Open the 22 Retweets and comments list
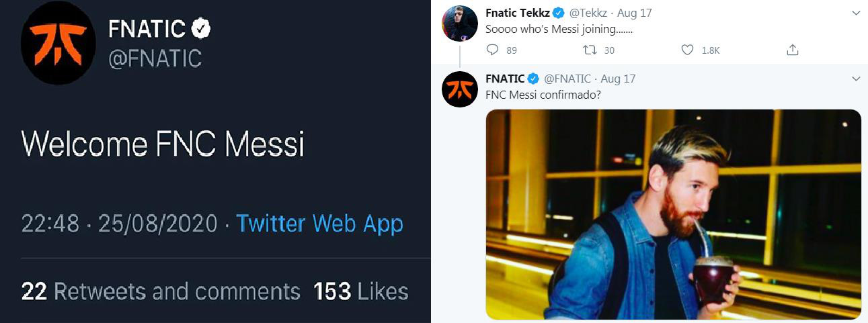 click(161, 291)
